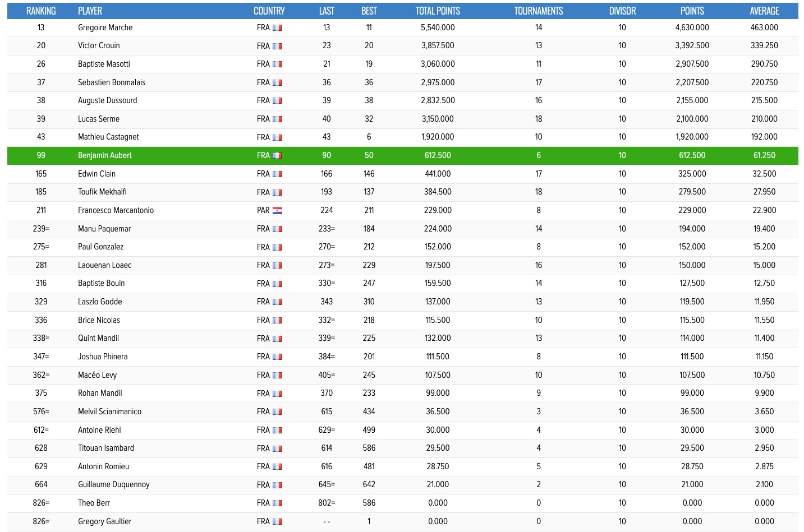Click the French flag beside Gregoire Marche

pos(277,27)
